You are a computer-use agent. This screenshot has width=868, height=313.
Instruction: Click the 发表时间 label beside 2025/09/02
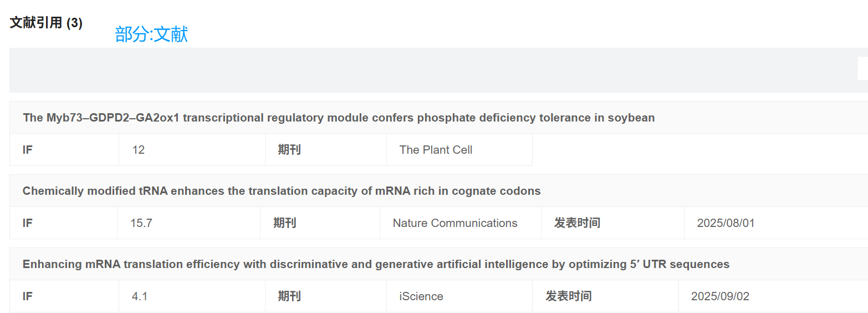pyautogui.click(x=569, y=296)
